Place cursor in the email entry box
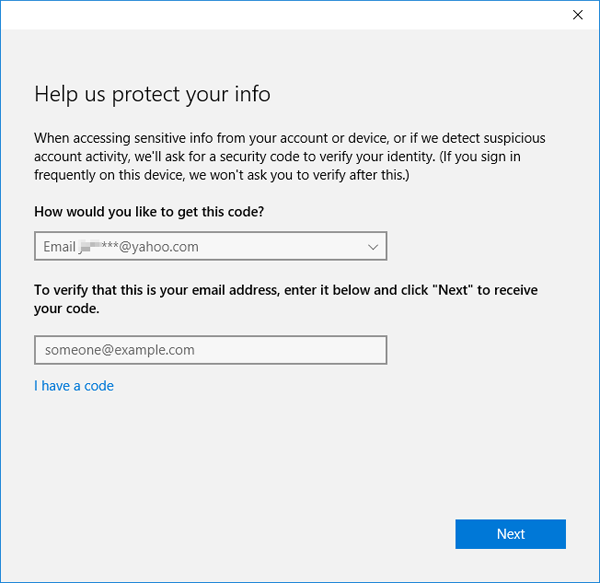The width and height of the screenshot is (600, 583). click(x=210, y=350)
